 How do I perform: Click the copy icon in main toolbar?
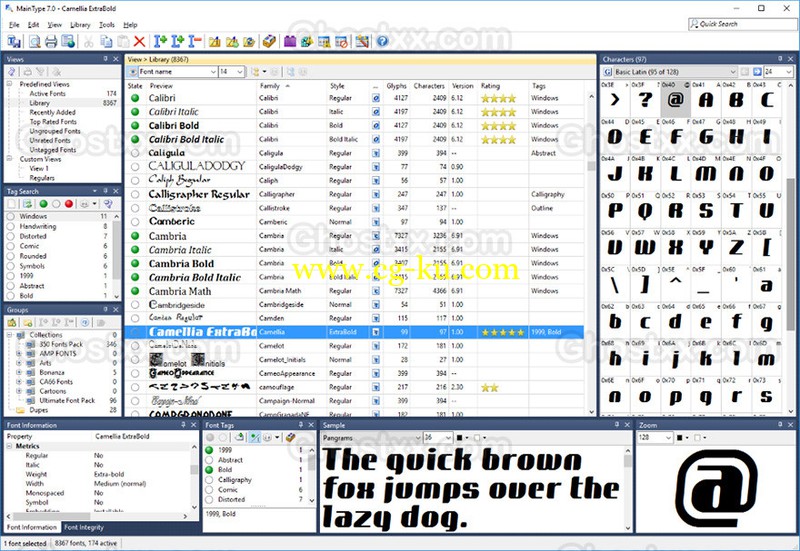106,41
